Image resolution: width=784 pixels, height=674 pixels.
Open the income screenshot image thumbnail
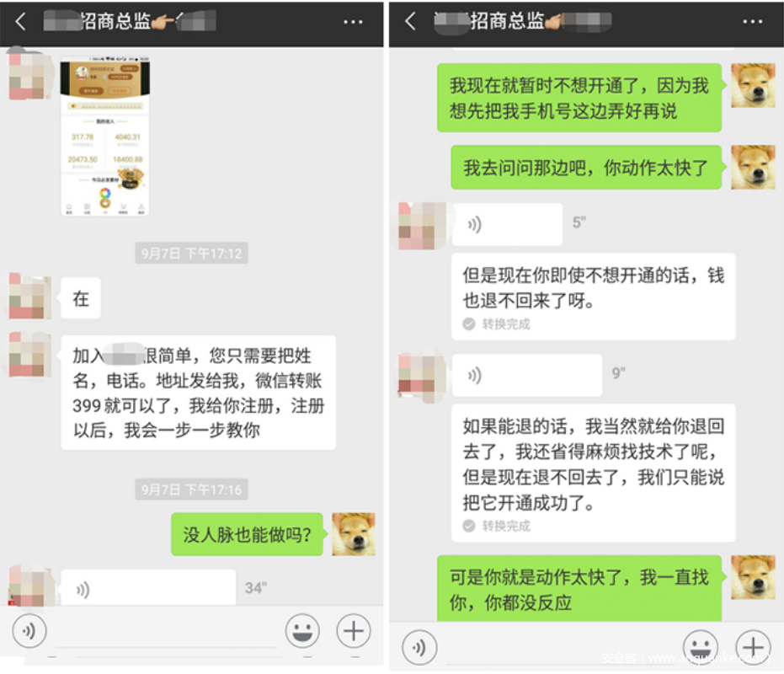[x=105, y=136]
